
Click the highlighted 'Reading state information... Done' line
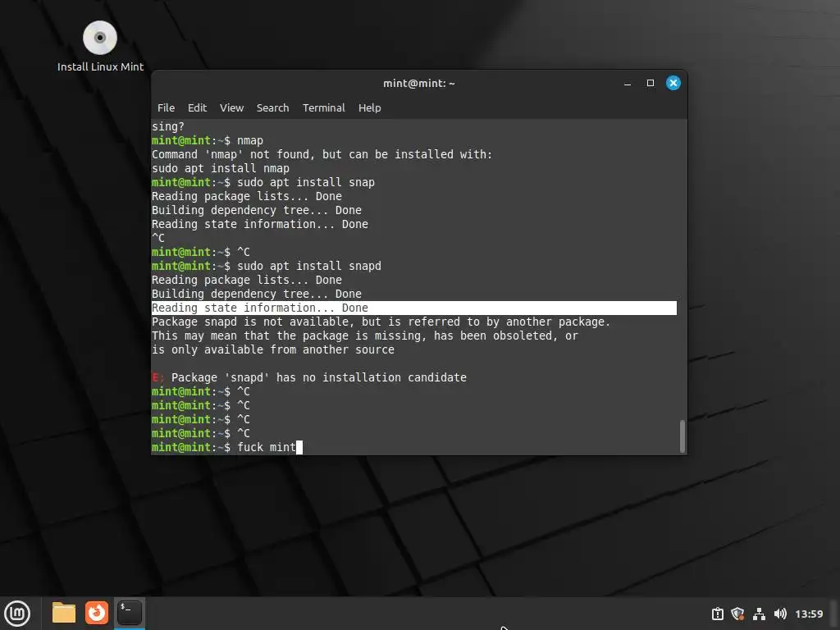point(413,308)
